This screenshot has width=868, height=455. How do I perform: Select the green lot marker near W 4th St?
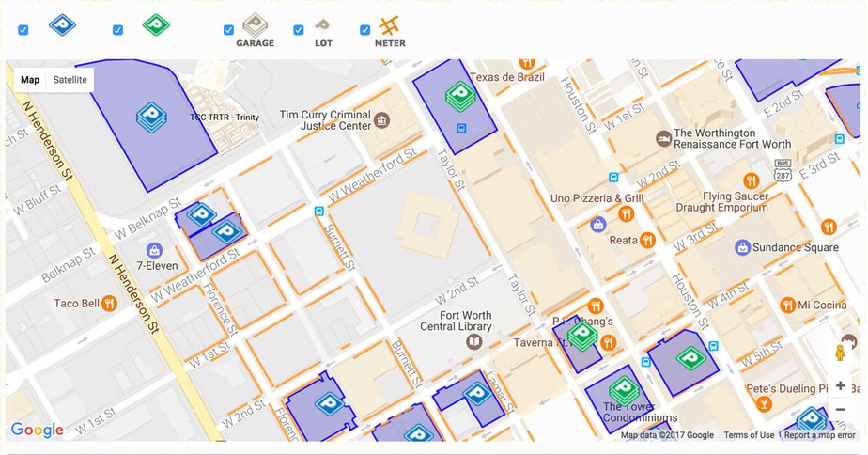[690, 358]
